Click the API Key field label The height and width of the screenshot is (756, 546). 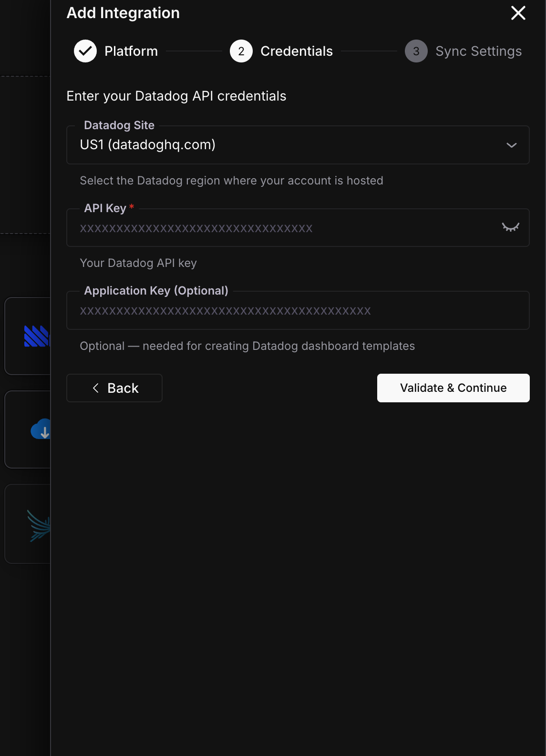coord(105,208)
